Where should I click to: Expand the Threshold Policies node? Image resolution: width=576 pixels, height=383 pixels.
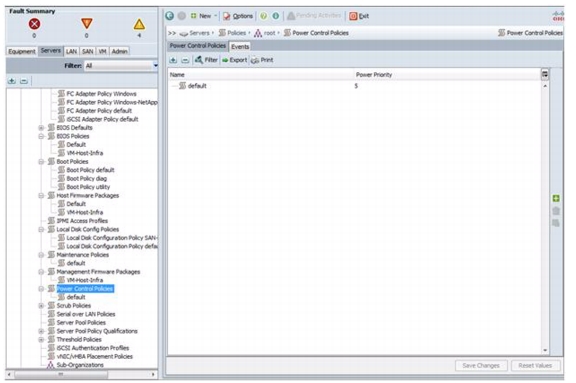[41, 340]
